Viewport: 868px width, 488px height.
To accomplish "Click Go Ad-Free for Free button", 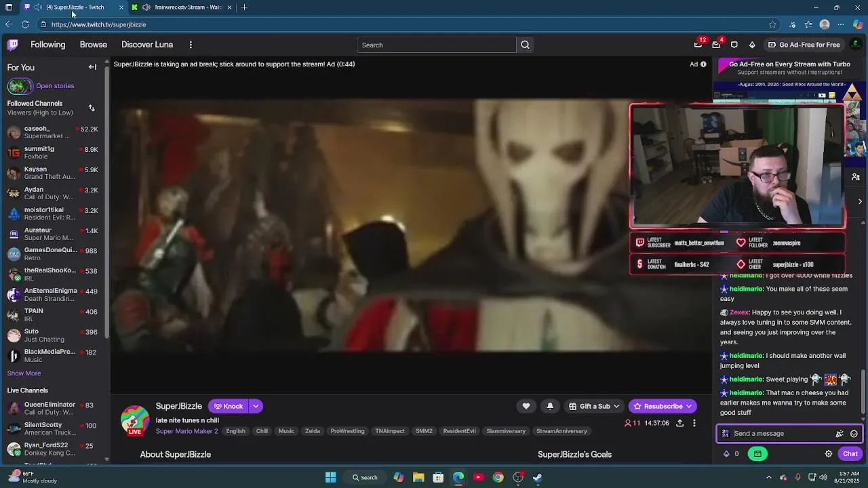I will [803, 45].
